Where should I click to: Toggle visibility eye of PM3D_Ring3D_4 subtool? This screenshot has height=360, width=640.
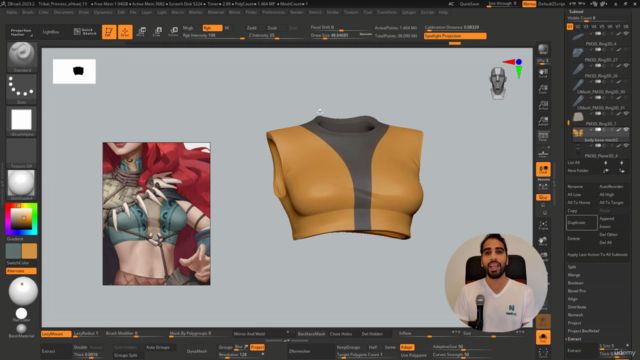pos(626,33)
